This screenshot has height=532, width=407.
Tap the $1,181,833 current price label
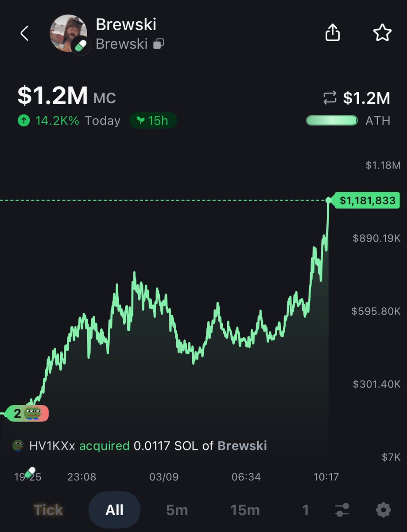pyautogui.click(x=367, y=201)
